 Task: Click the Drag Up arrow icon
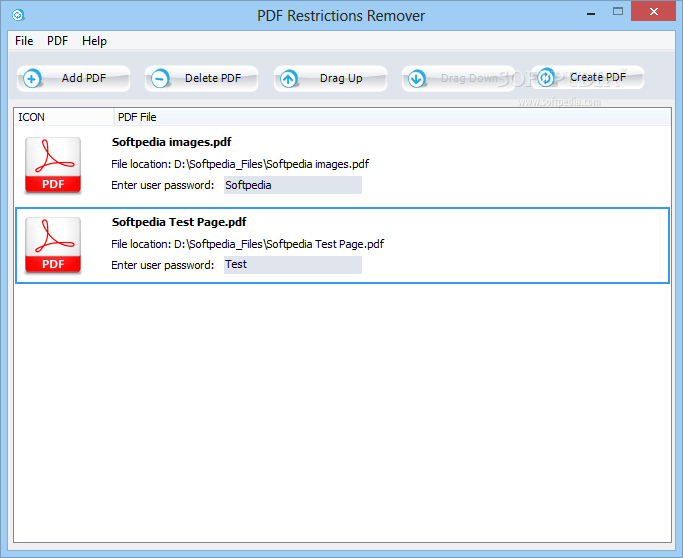point(288,79)
